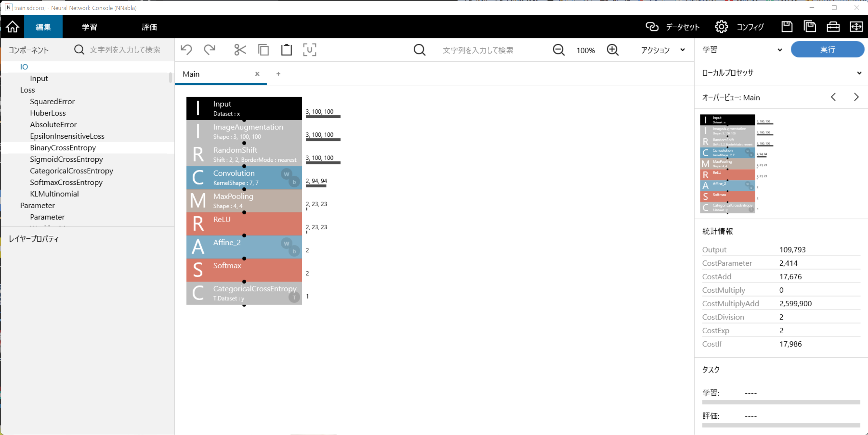
Task: Click the Save project floppy icon
Action: coord(787,27)
